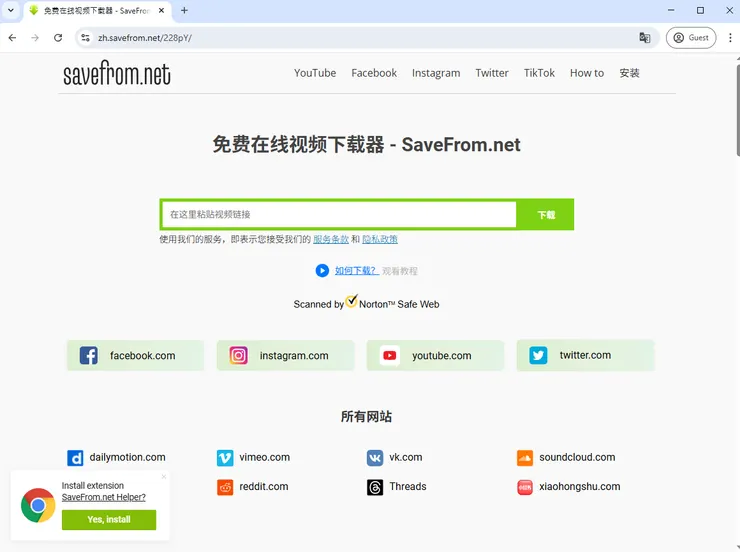Click the Dailymotion icon
This screenshot has width=740, height=552.
(75, 458)
